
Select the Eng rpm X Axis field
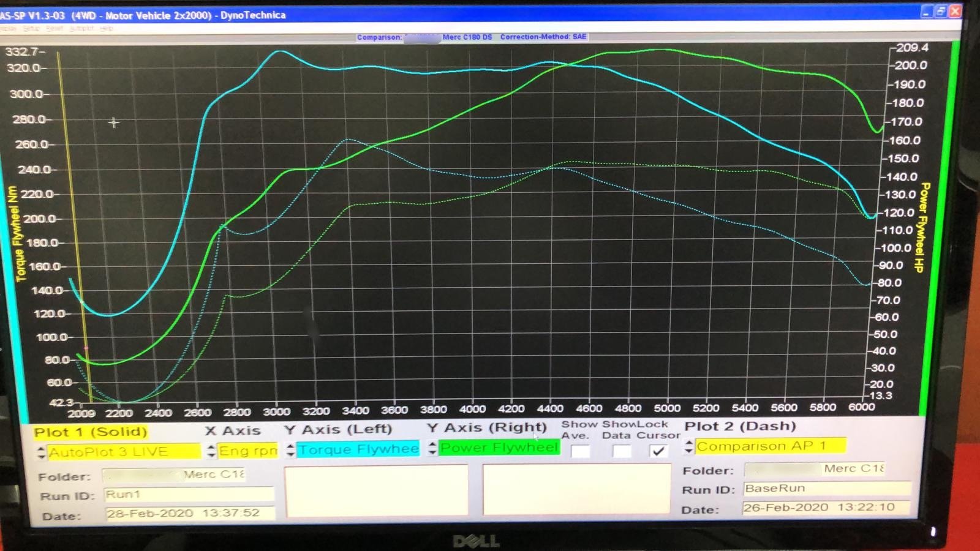pos(248,451)
